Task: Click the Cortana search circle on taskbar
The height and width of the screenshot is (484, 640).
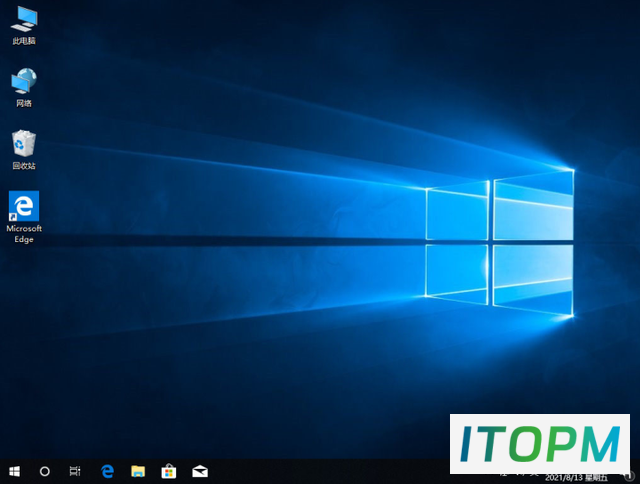Action: tap(44, 471)
